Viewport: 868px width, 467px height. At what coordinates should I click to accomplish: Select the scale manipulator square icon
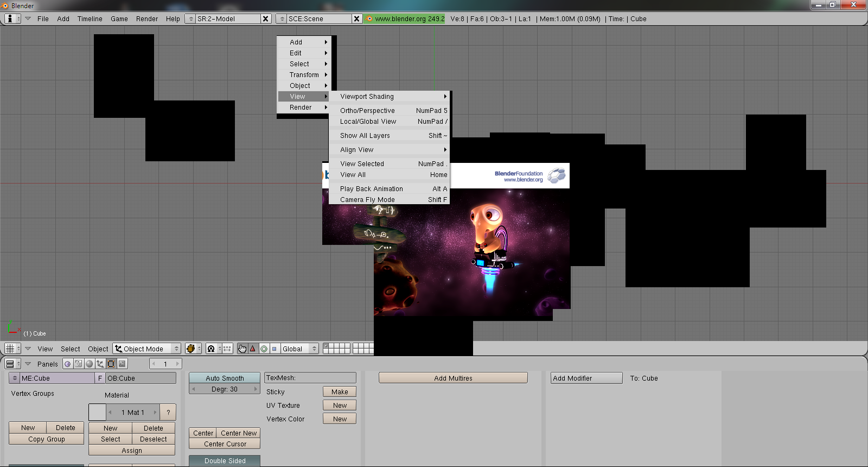coord(275,349)
